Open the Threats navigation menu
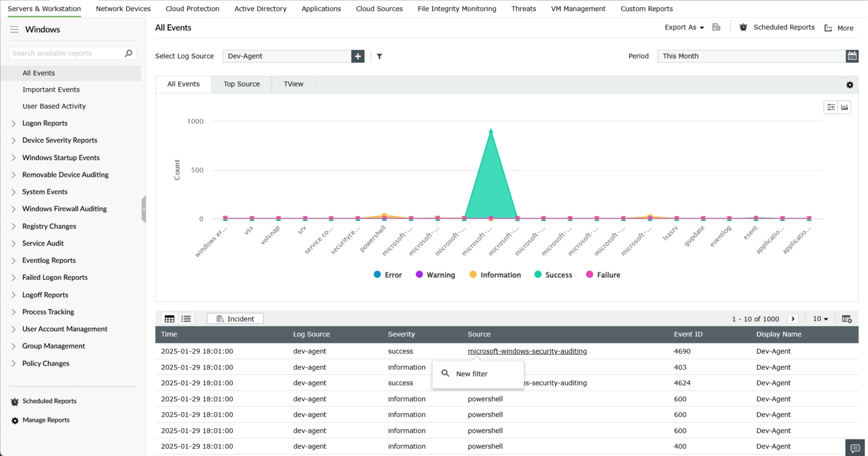The height and width of the screenshot is (456, 868). pos(523,9)
